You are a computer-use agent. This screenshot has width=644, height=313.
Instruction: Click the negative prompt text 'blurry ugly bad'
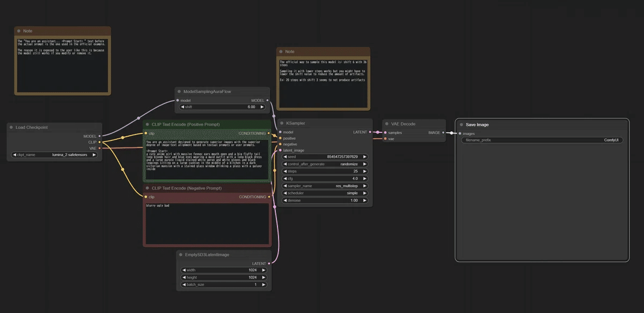pos(158,205)
